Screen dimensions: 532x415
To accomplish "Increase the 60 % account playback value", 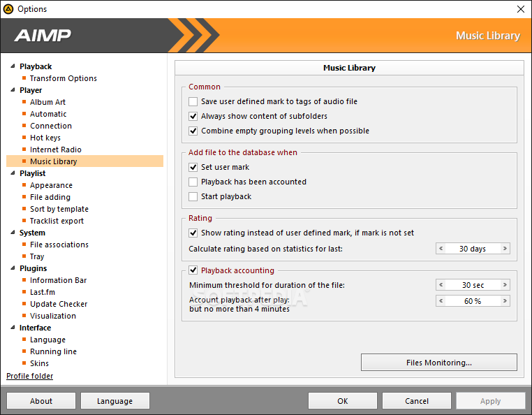I will 505,301.
